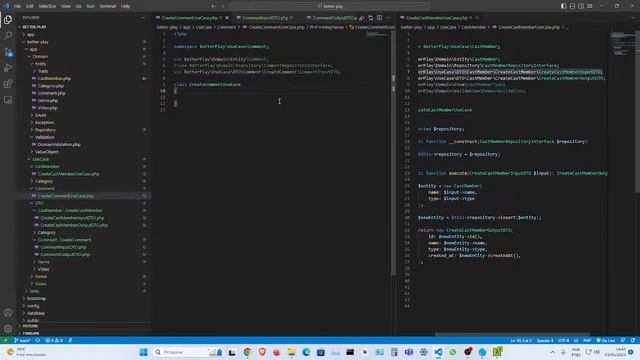
Task: Open the Run and Debug view
Action: (x=8, y=68)
